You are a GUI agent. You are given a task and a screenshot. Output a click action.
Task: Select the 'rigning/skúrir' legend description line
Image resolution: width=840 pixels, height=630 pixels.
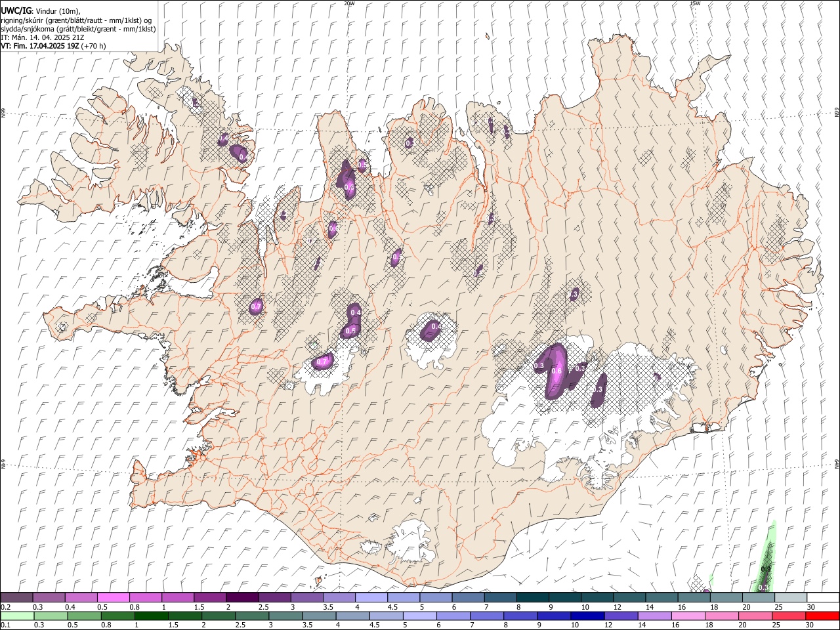[76, 20]
